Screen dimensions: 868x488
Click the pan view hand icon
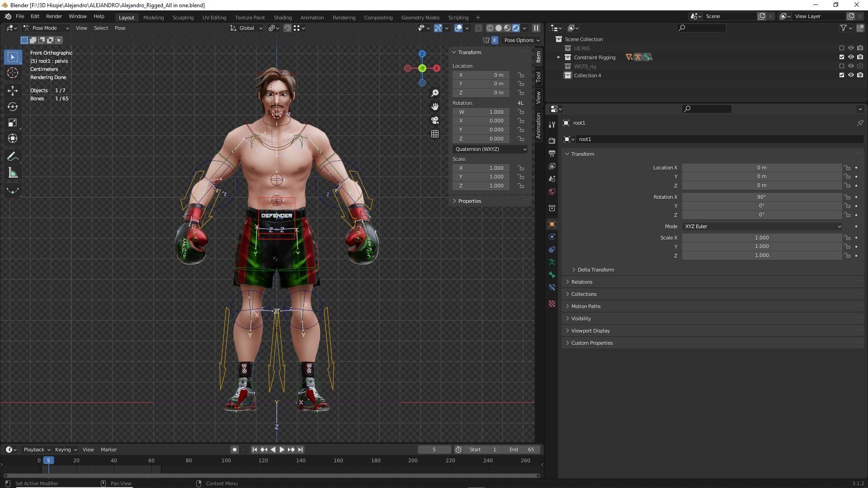point(434,107)
